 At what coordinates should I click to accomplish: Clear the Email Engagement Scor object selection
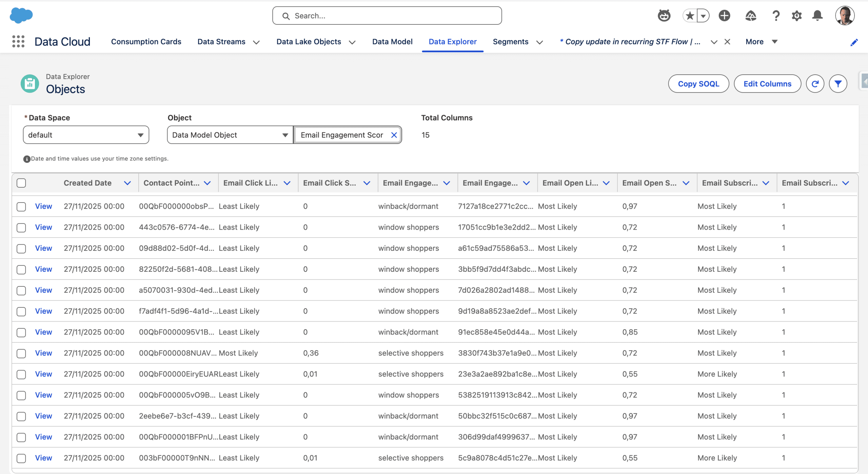[394, 135]
